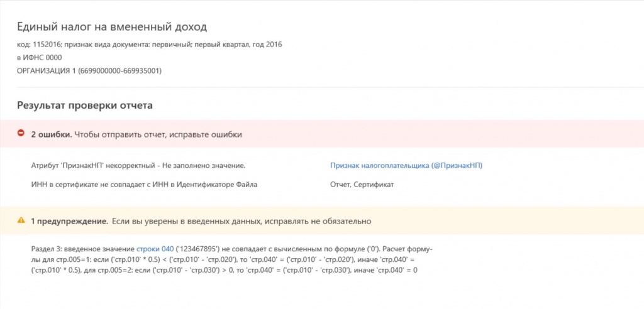Viewport: 644px width, 309px height.
Task: Click the Чтобы отправить отчет, исправьте ошибки text
Action: (x=158, y=134)
